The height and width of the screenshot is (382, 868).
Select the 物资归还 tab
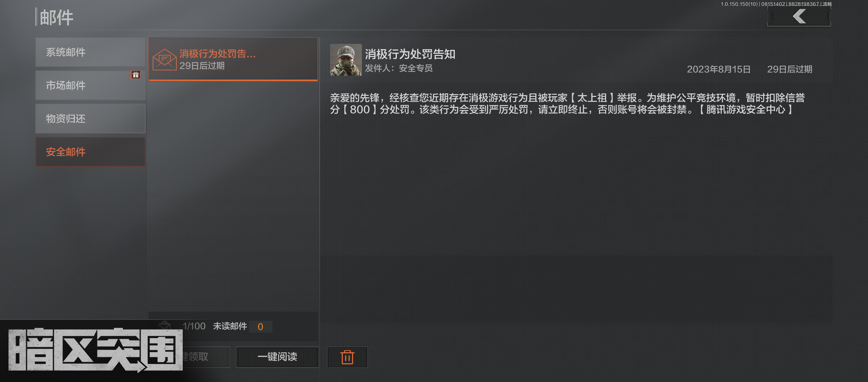click(x=90, y=118)
